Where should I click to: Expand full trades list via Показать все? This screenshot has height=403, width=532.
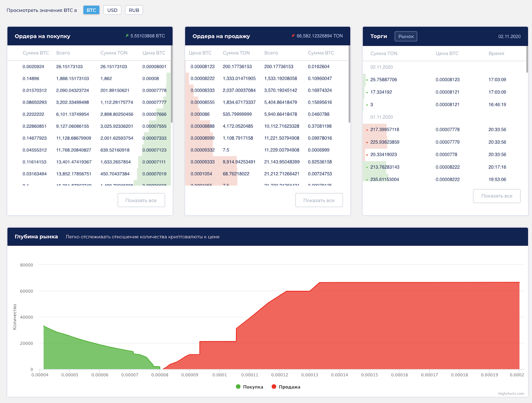click(x=497, y=196)
